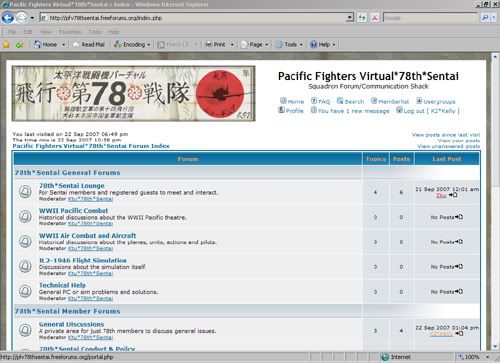Click latest post icon in Lounge row
This screenshot has width=500, height=363.
(453, 195)
